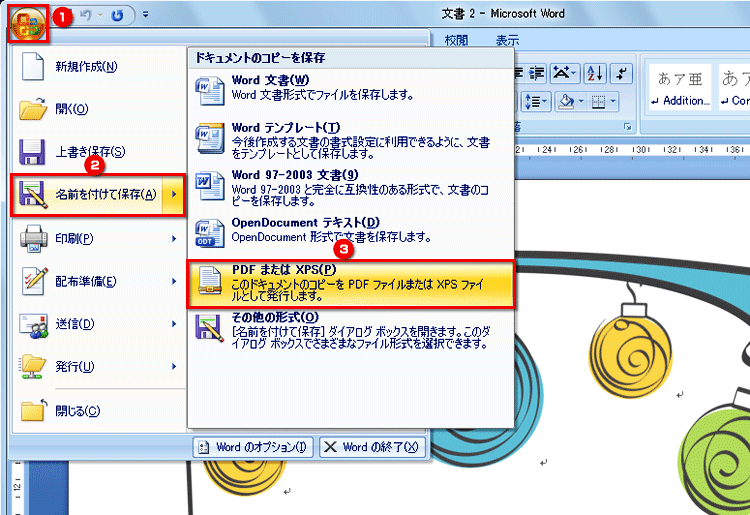This screenshot has height=515, width=750.
Task: Click the open folder icon
Action: coord(33,109)
